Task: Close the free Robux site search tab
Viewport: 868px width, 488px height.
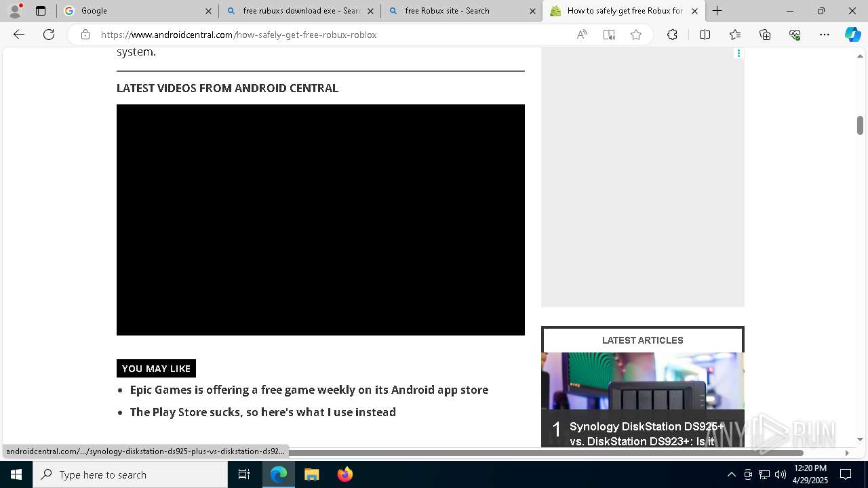Action: (x=532, y=11)
